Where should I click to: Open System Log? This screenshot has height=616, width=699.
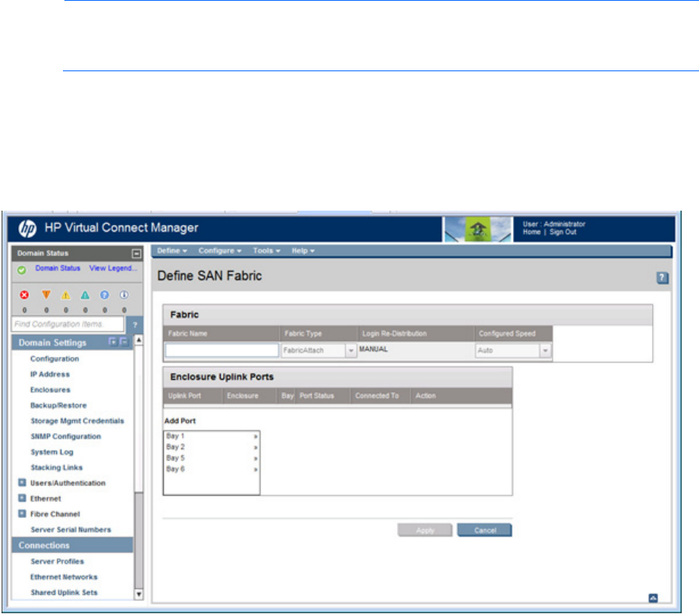(52, 452)
